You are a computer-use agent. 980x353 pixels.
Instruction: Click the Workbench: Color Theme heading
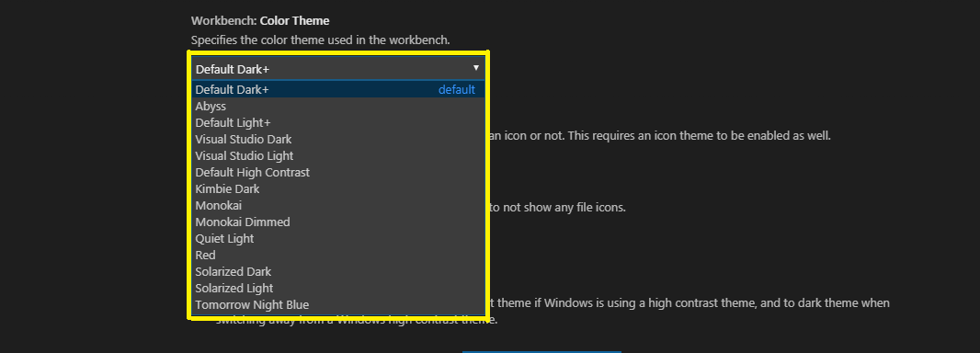pyautogui.click(x=260, y=20)
